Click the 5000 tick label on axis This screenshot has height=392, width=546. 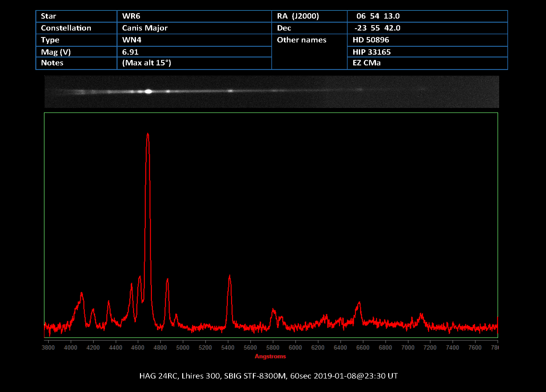183,347
